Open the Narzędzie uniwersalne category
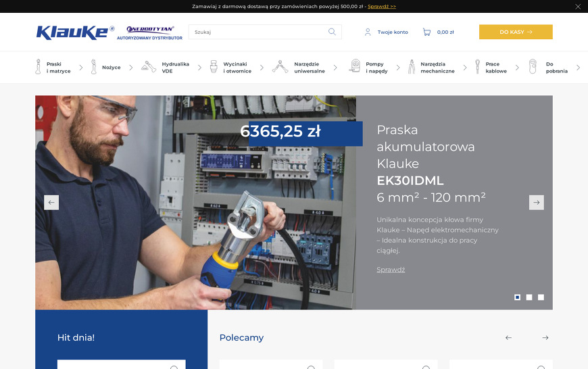Viewport: 588px width, 369px height. coord(310,68)
